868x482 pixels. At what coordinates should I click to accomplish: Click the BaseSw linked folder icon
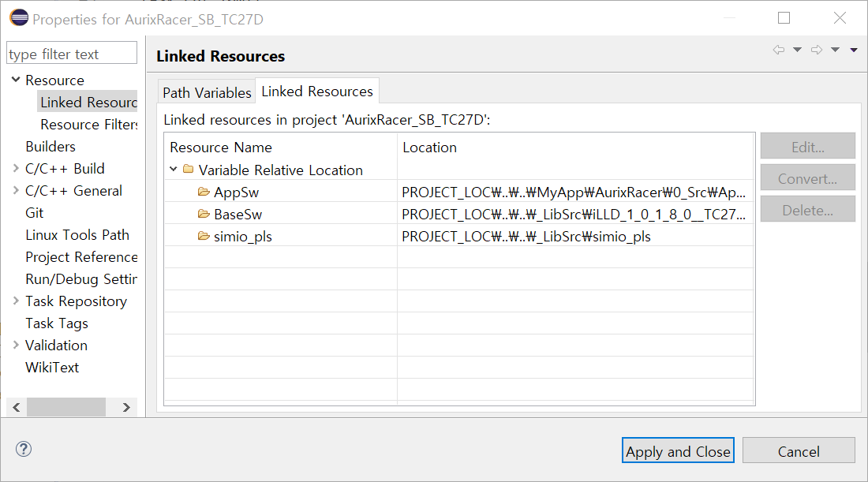(204, 214)
